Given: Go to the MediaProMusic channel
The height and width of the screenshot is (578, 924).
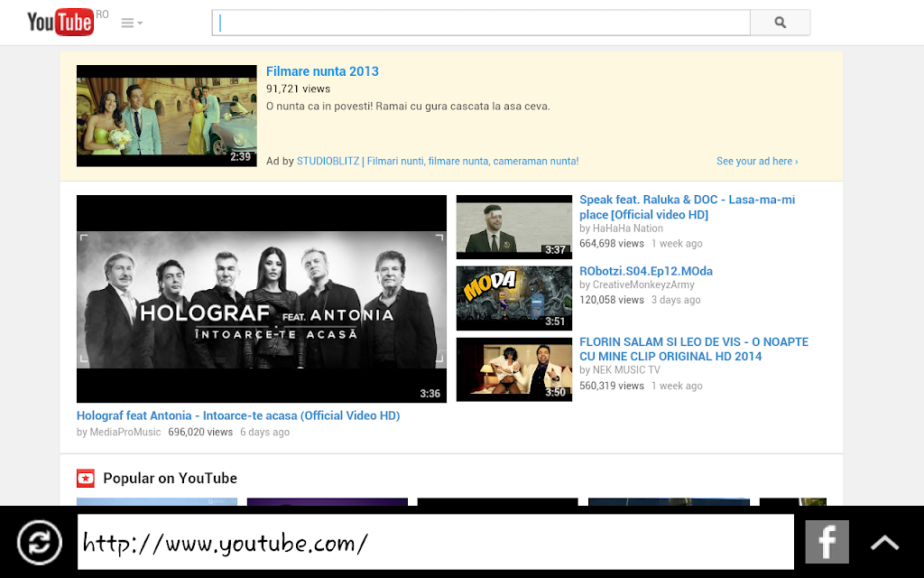Looking at the screenshot, I should [125, 432].
